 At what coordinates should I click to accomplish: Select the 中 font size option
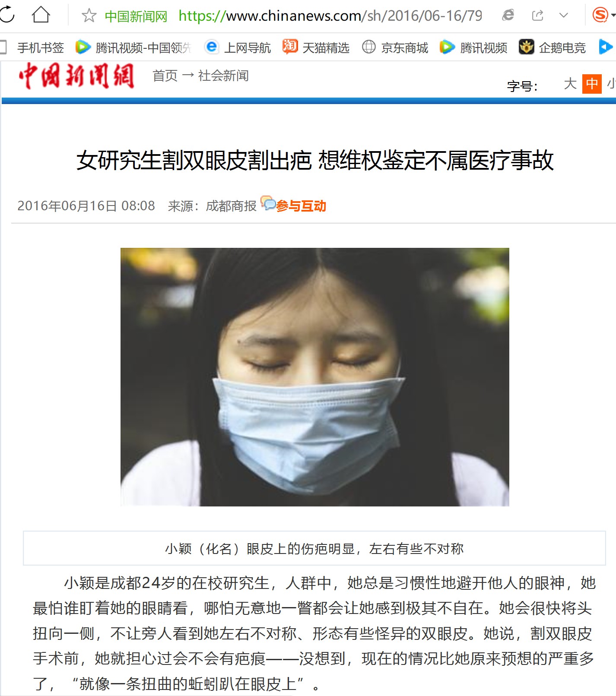click(592, 84)
